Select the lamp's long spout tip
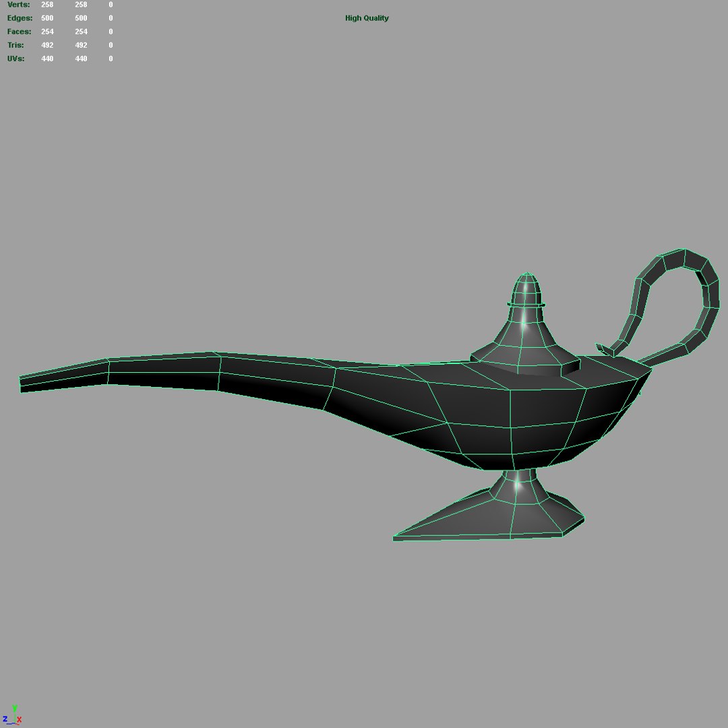The image size is (728, 728). pyautogui.click(x=63, y=376)
